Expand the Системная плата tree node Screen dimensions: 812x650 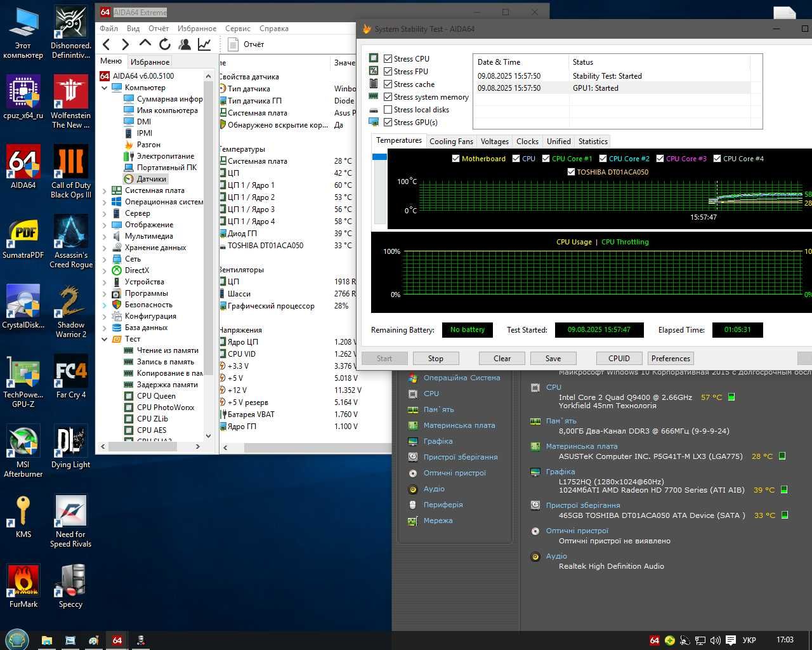point(105,190)
